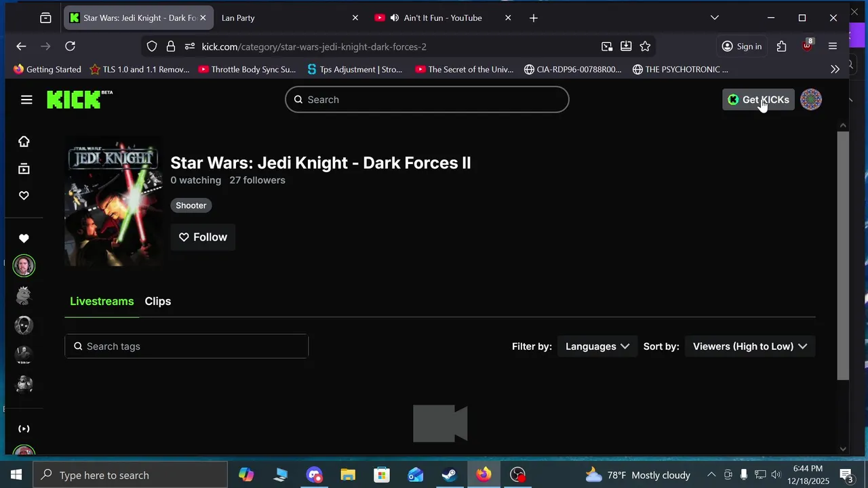Open Firefox extensions puzzle icon
This screenshot has width=868, height=488.
782,46
